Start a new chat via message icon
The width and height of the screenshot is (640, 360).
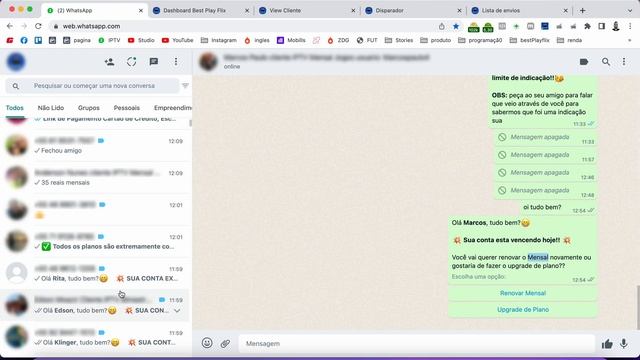[153, 62]
